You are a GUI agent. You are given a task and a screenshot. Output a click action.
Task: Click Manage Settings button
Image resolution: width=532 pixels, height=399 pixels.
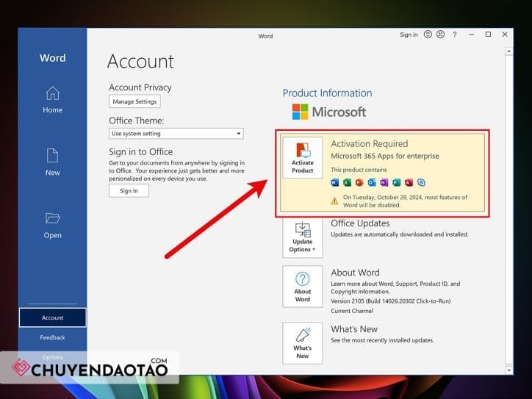(134, 101)
